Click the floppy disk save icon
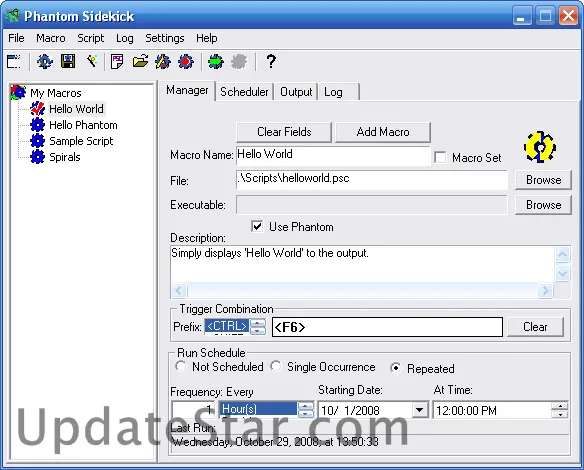Screen dimensions: 584x470 click(68, 61)
